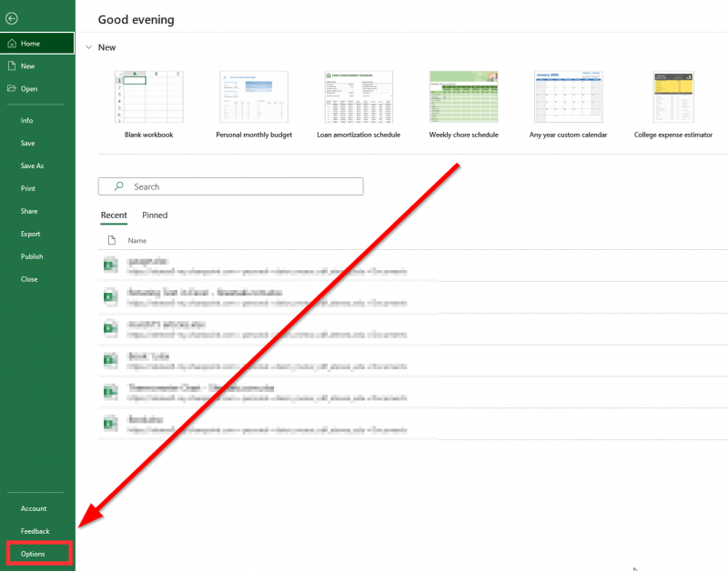Click the search magnifying glass icon
728x571 pixels.
point(116,185)
